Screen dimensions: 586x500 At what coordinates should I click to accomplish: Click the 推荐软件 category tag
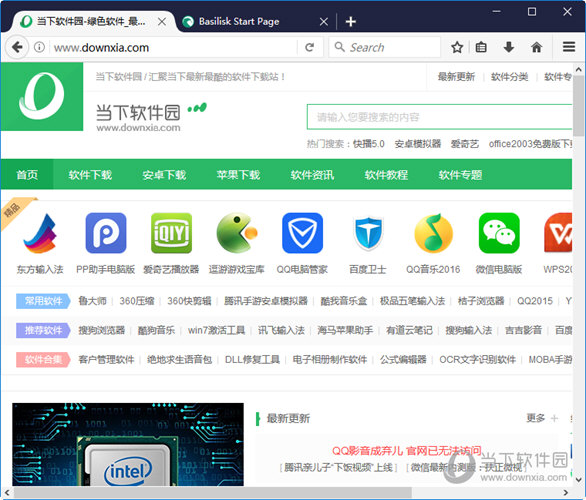(x=43, y=330)
